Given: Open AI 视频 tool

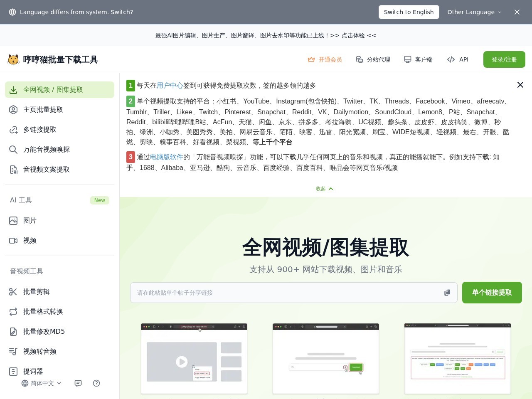Looking at the screenshot, I should pyautogui.click(x=59, y=241).
